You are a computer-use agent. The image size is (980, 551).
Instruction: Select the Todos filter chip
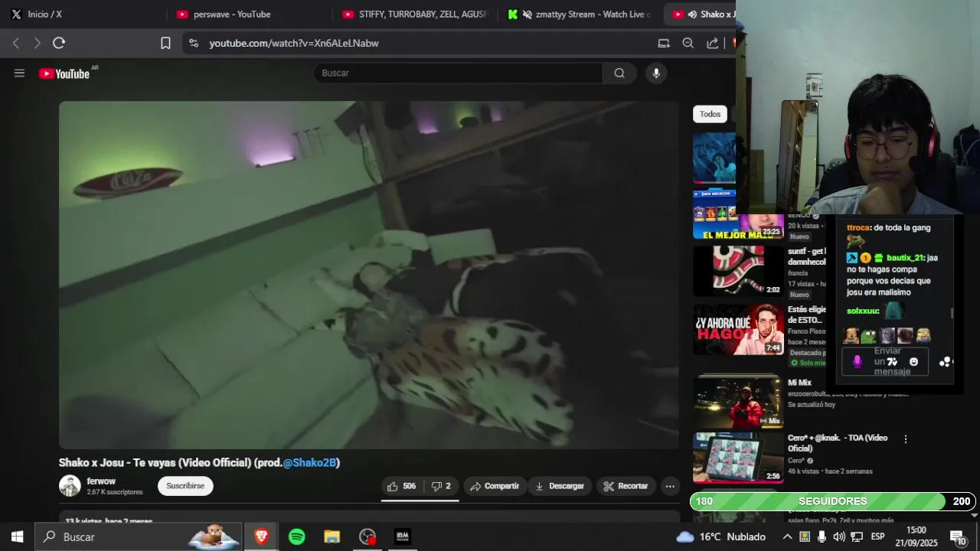coord(710,114)
